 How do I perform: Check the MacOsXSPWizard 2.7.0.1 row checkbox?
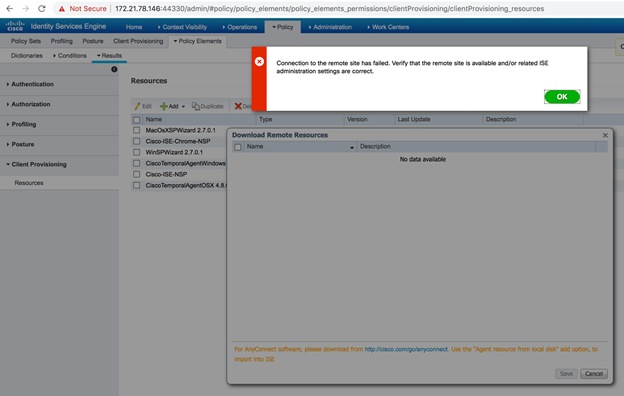[136, 130]
